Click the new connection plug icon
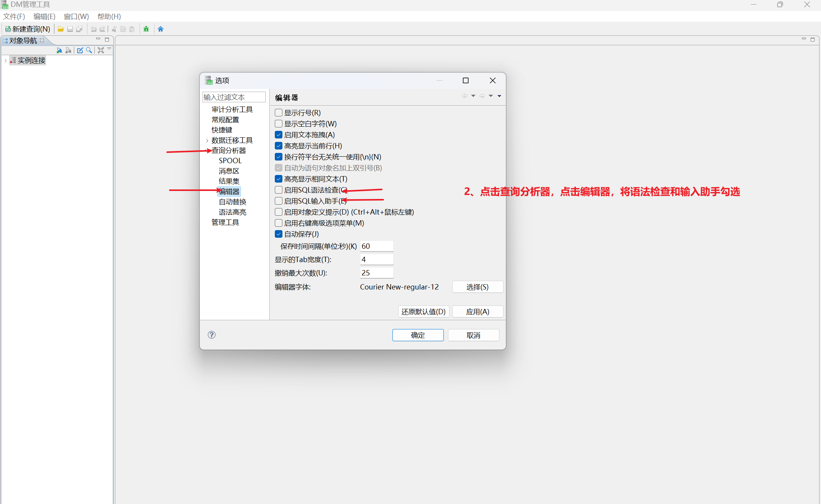Image resolution: width=821 pixels, height=504 pixels. (x=59, y=50)
